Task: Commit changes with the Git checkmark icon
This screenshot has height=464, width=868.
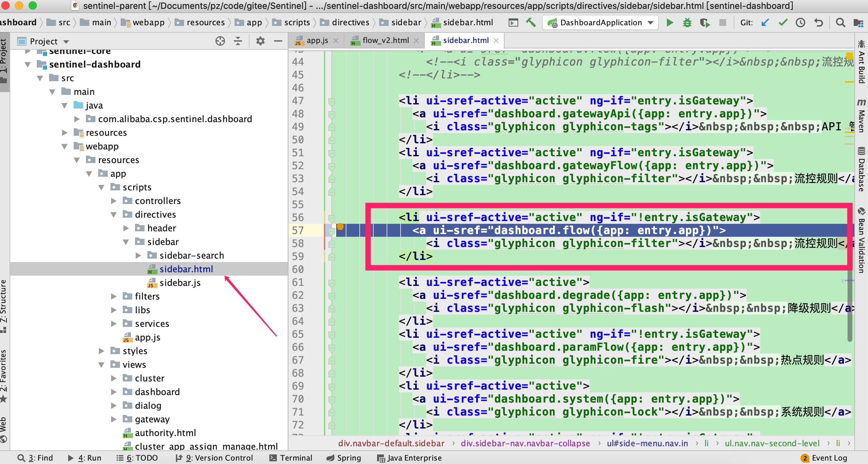Action: tap(783, 23)
